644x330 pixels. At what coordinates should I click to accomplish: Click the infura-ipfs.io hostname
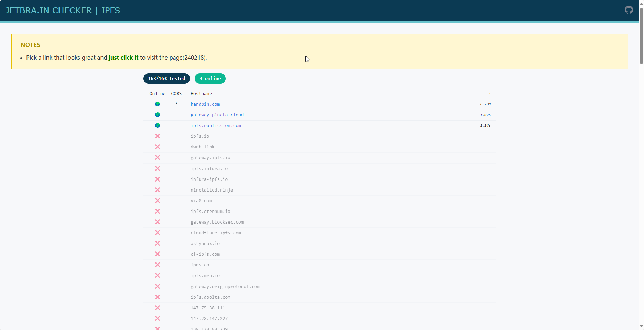coord(209,179)
